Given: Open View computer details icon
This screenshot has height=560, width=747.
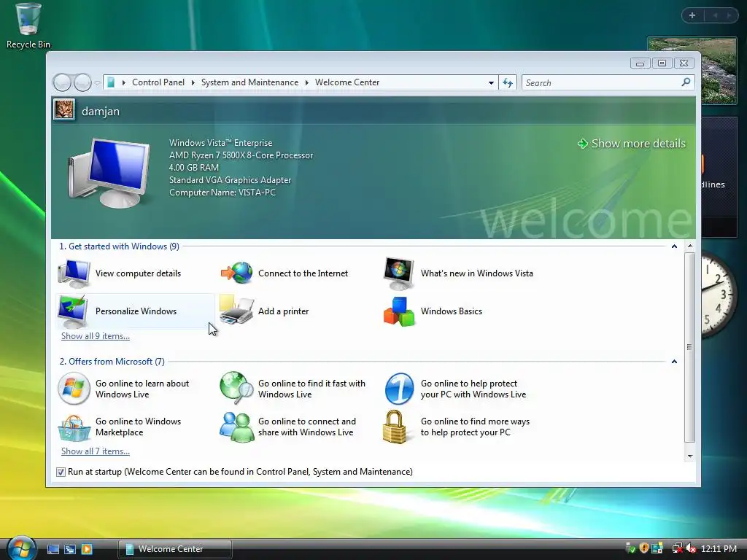Looking at the screenshot, I should coord(74,273).
